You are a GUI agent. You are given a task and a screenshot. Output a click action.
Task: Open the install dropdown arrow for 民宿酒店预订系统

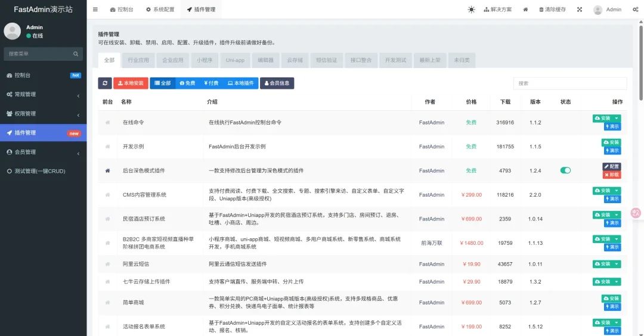click(x=617, y=215)
